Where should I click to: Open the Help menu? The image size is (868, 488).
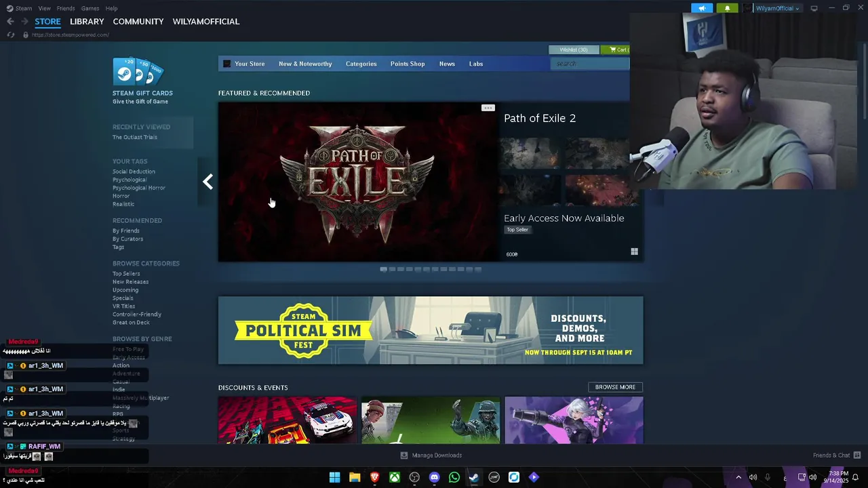[112, 8]
